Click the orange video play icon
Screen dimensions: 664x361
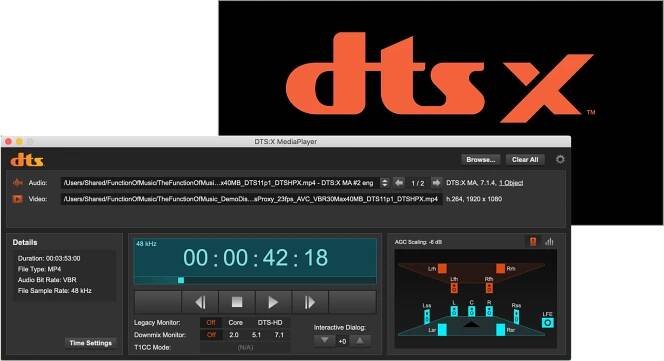[17, 199]
